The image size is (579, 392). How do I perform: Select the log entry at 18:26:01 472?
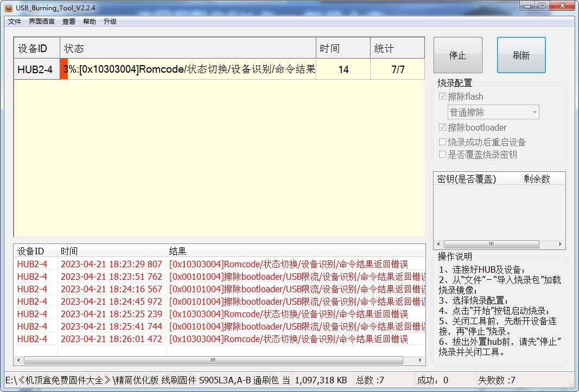click(x=219, y=339)
